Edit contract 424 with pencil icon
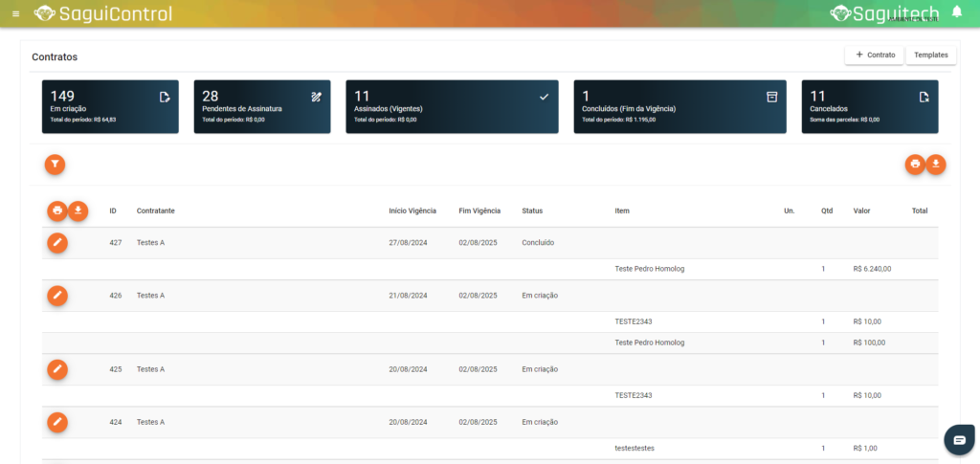Viewport: 980px width, 464px height. (57, 422)
